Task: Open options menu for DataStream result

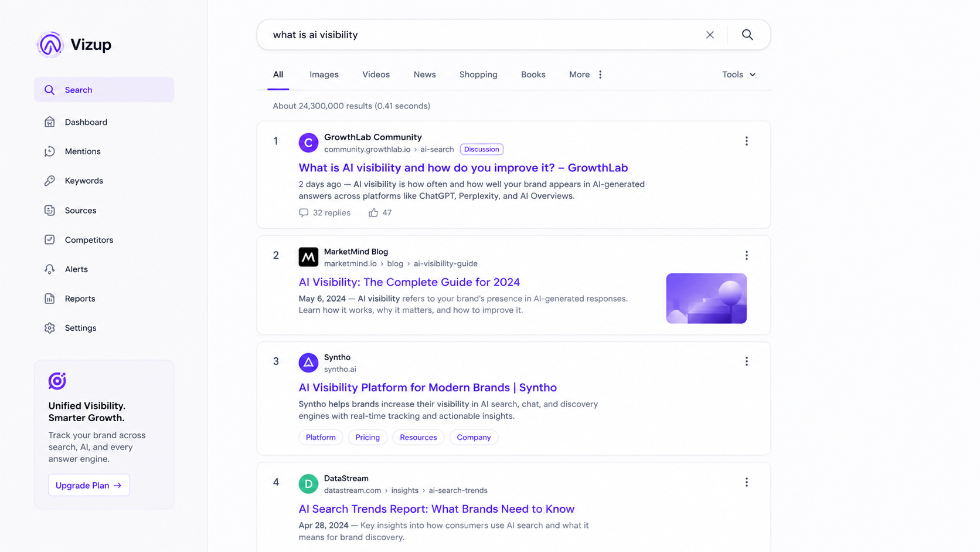Action: click(x=747, y=482)
